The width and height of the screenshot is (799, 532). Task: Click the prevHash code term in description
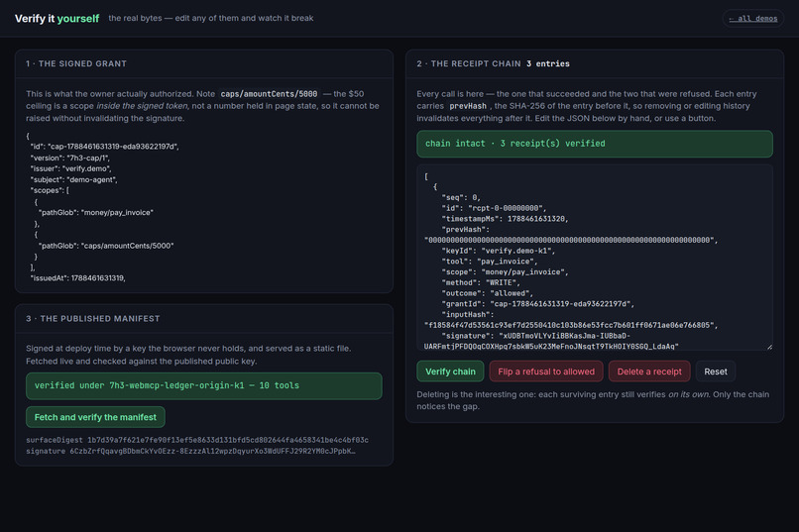[x=468, y=106]
